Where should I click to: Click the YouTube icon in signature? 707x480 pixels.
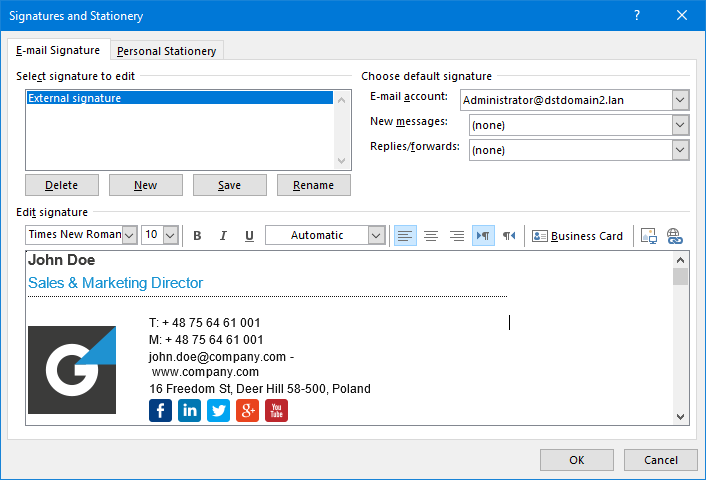pos(276,410)
